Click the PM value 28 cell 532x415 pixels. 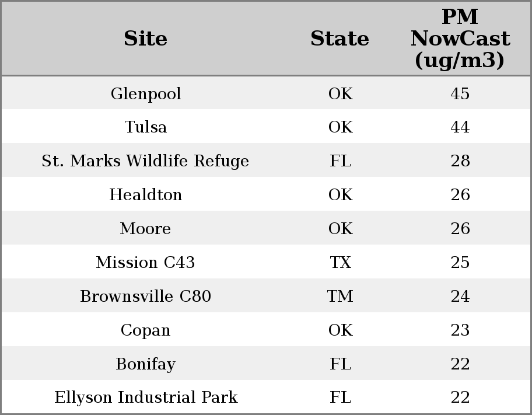[x=460, y=161]
